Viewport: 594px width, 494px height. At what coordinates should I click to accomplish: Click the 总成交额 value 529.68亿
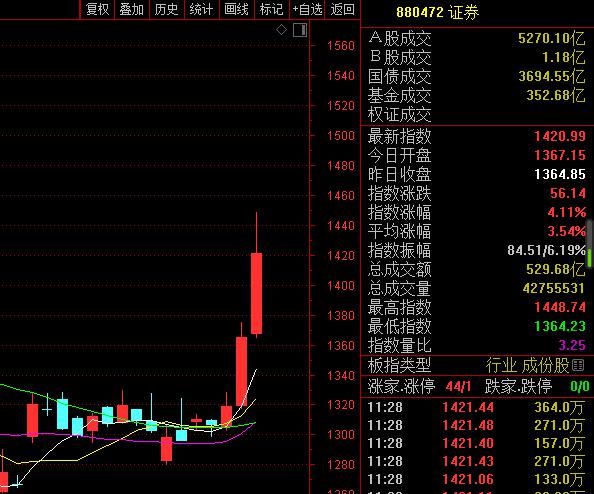point(556,269)
